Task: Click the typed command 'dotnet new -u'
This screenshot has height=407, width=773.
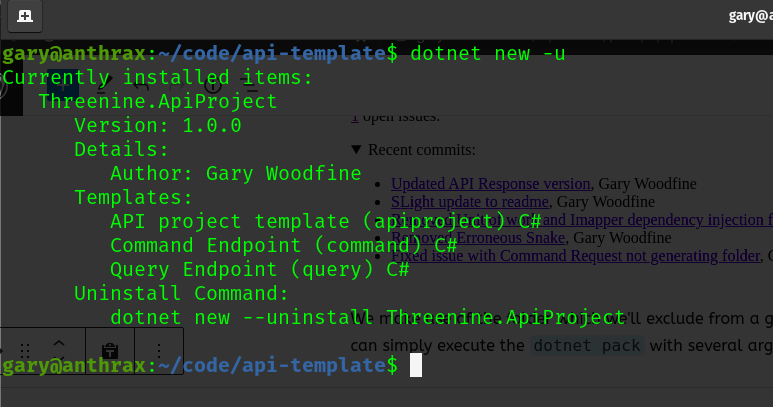Action: [488, 53]
